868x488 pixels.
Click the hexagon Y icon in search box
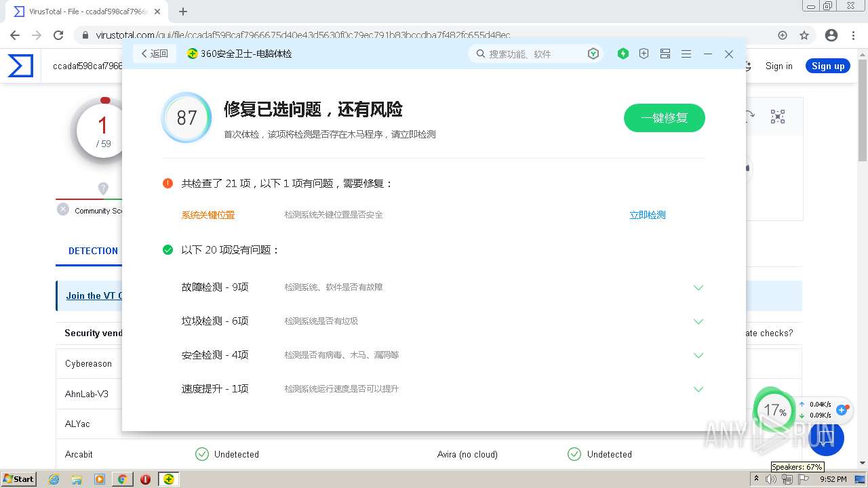(x=593, y=54)
